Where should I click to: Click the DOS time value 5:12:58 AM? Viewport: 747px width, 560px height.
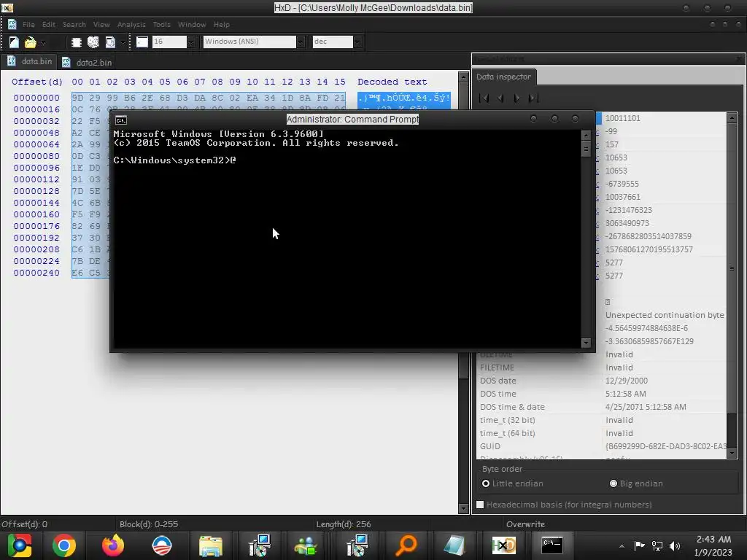[625, 394]
